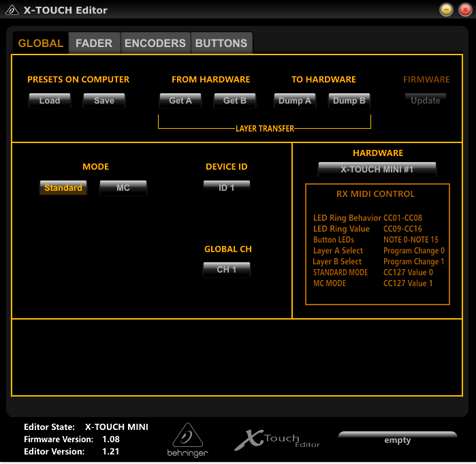Open the ID 1 device dropdown

[227, 187]
